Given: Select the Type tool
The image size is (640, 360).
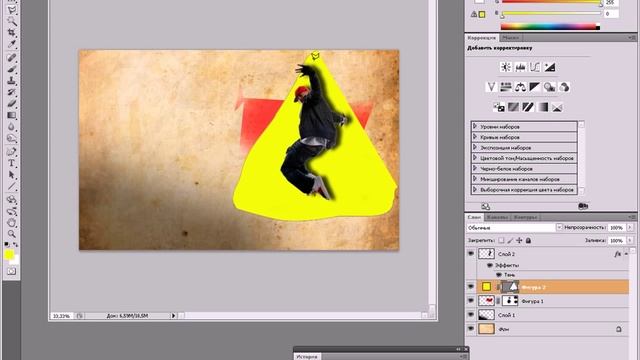Looking at the screenshot, I should click(x=12, y=163).
